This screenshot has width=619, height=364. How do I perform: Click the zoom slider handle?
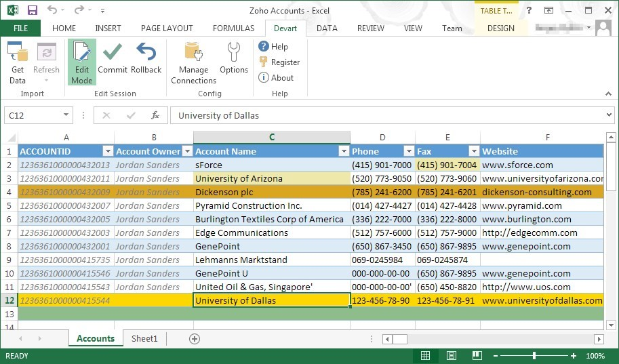tap(534, 356)
